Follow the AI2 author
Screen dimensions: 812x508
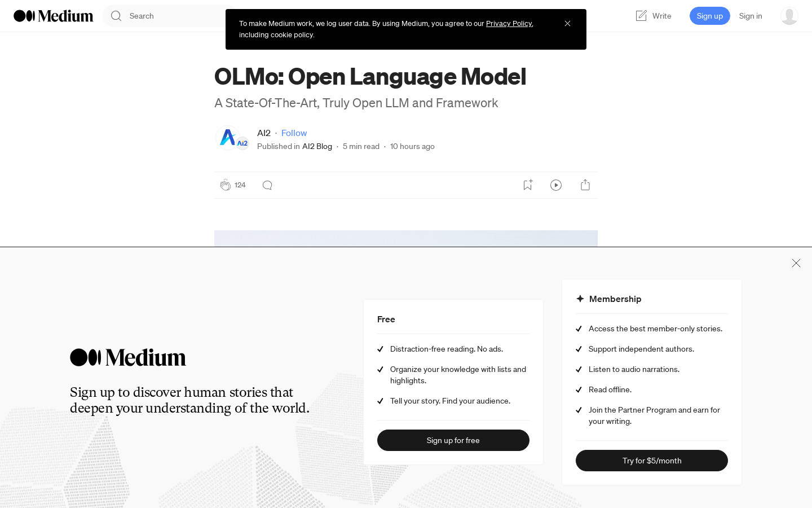[294, 133]
